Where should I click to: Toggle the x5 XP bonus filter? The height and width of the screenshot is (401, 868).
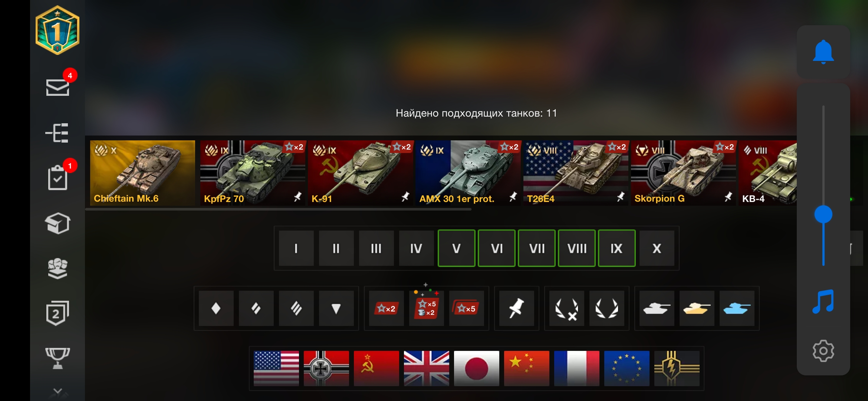point(466,308)
